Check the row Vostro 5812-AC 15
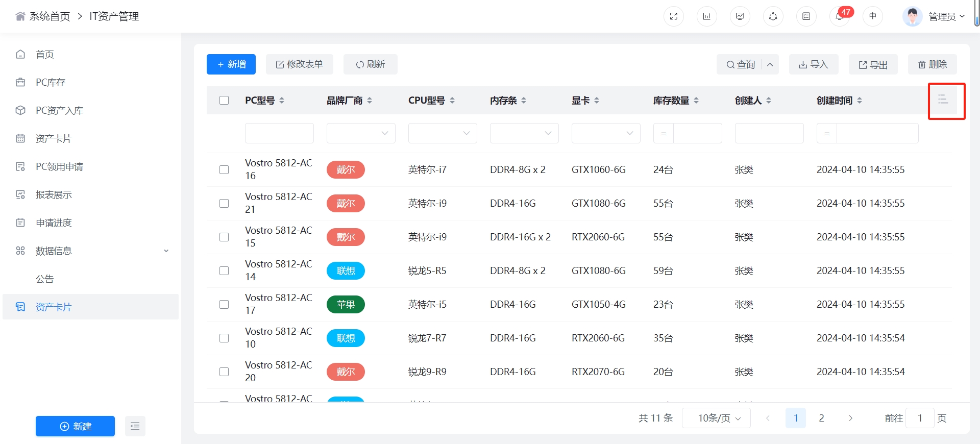 (x=224, y=237)
